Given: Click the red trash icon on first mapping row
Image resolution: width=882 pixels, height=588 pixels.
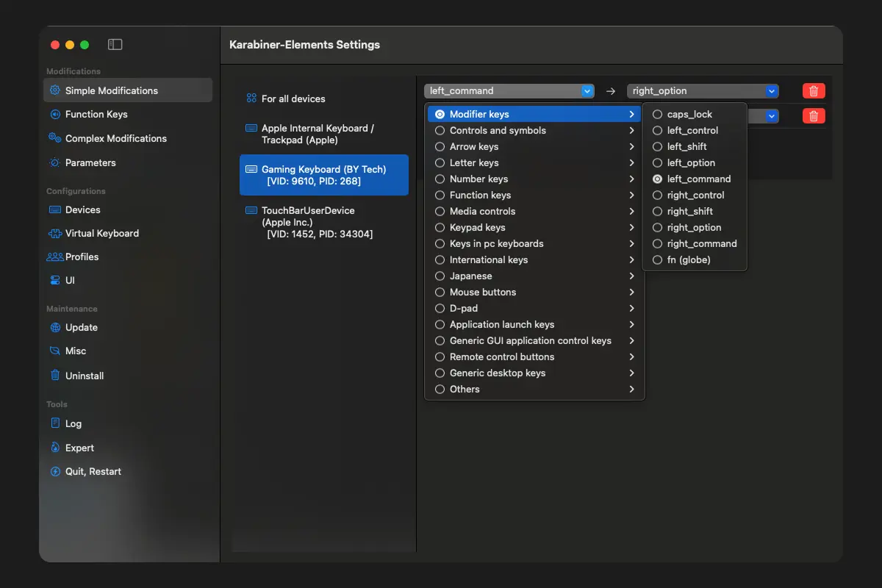Looking at the screenshot, I should (814, 91).
